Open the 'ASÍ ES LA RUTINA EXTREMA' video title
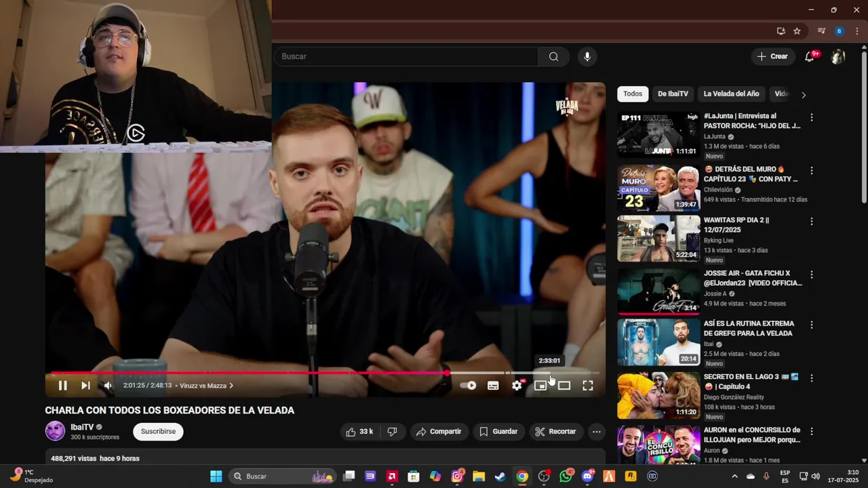The width and height of the screenshot is (868, 488). click(749, 329)
